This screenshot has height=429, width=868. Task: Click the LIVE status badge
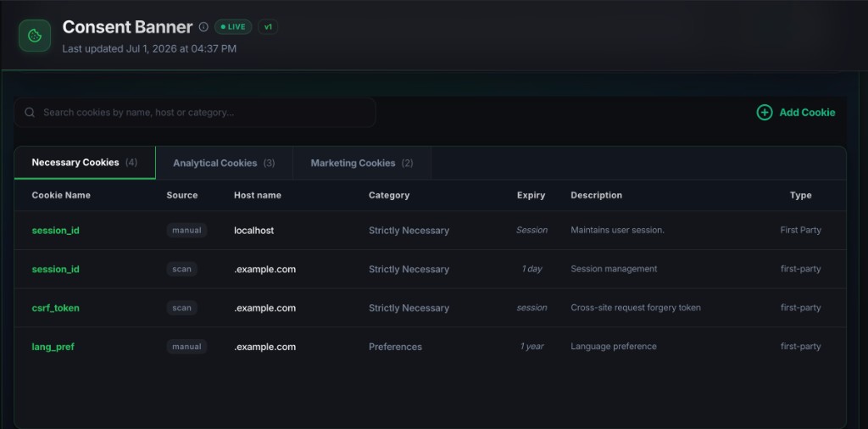(233, 27)
